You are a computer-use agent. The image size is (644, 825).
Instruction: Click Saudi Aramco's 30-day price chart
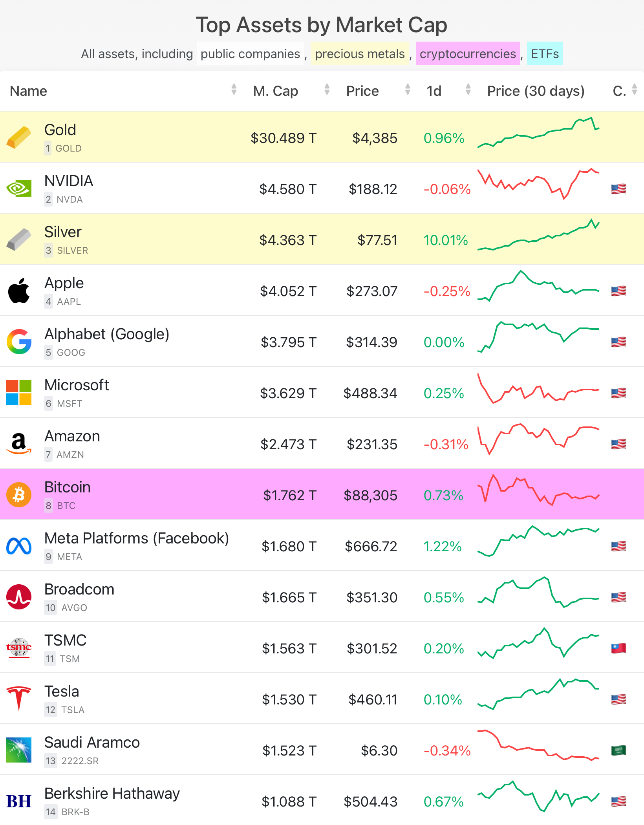(x=538, y=745)
